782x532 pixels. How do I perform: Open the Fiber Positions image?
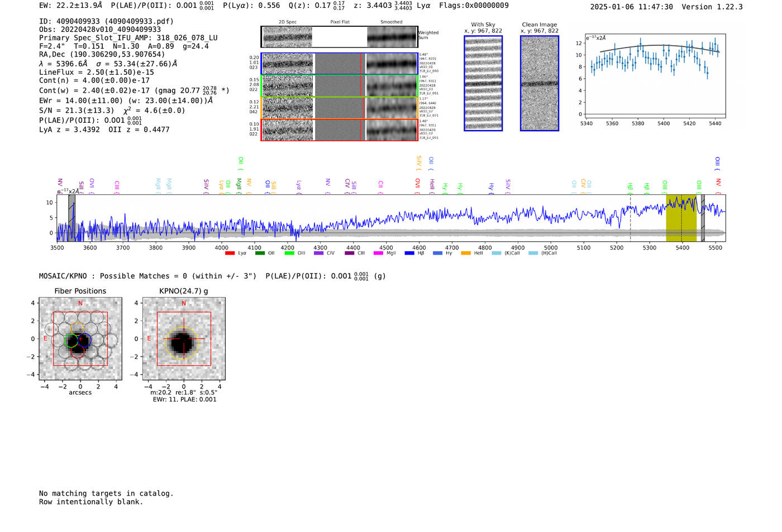[80, 339]
